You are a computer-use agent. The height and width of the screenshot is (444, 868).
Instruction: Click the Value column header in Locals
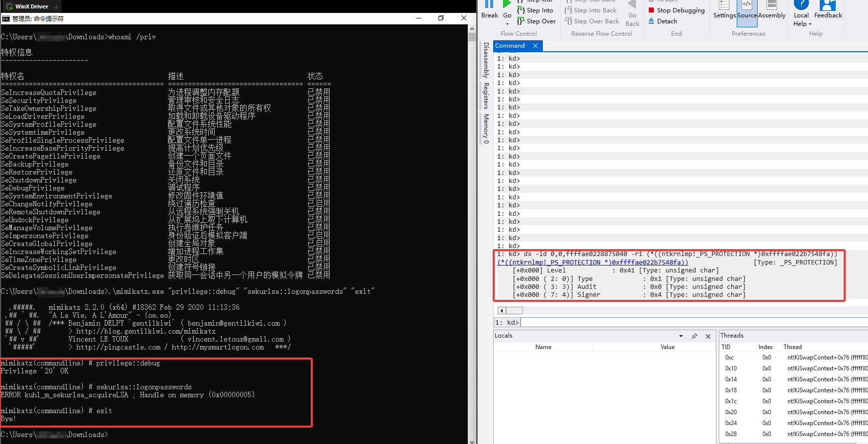pyautogui.click(x=667, y=347)
